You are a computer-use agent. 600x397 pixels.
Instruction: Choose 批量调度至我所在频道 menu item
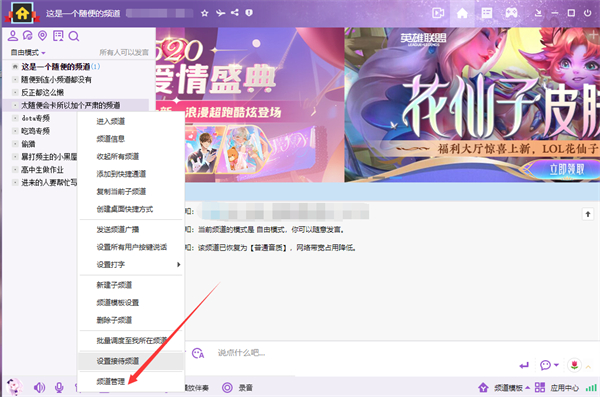tap(131, 340)
